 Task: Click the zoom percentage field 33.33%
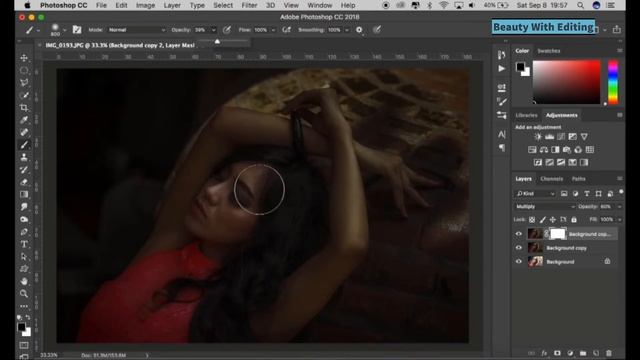click(49, 355)
